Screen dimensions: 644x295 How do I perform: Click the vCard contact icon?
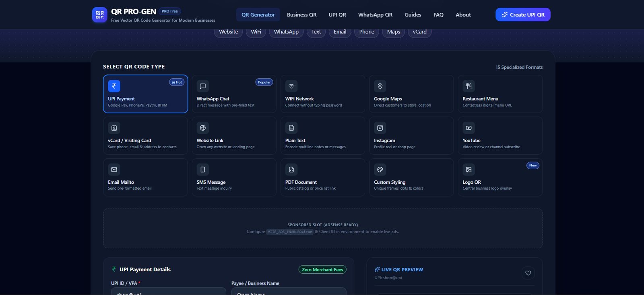pyautogui.click(x=114, y=128)
